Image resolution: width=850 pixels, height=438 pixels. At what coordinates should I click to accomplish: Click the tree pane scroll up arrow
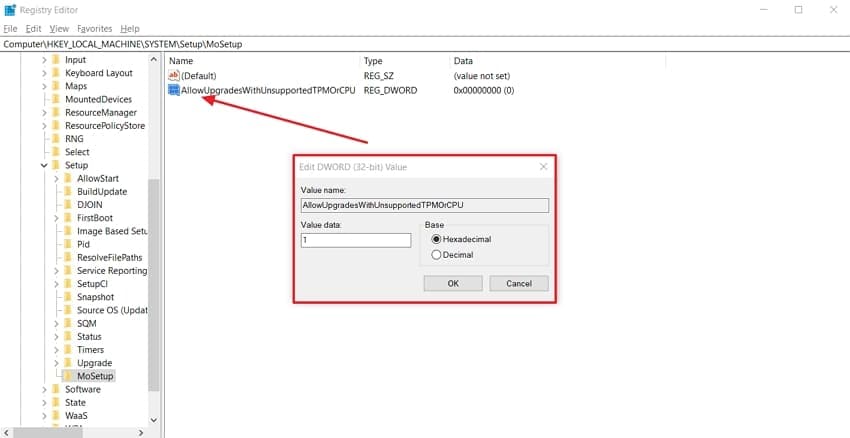click(x=153, y=60)
